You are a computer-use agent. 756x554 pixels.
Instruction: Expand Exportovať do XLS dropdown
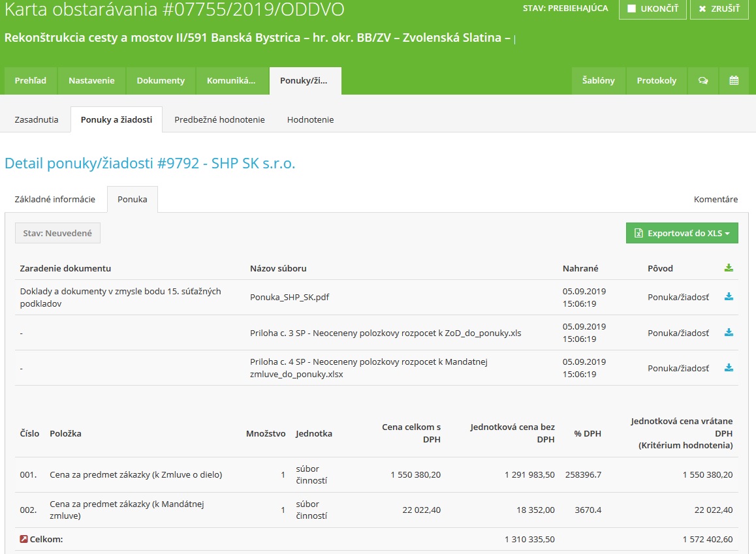(x=682, y=233)
